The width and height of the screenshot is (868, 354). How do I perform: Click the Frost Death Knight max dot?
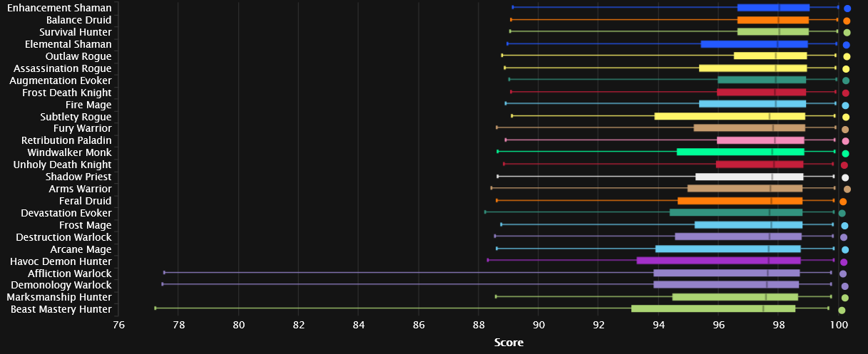click(x=845, y=93)
